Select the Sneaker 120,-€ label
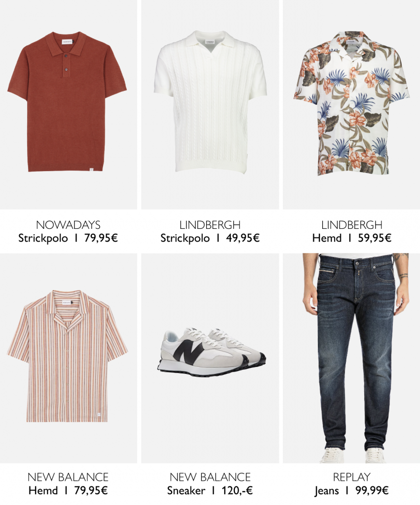 tap(210, 491)
